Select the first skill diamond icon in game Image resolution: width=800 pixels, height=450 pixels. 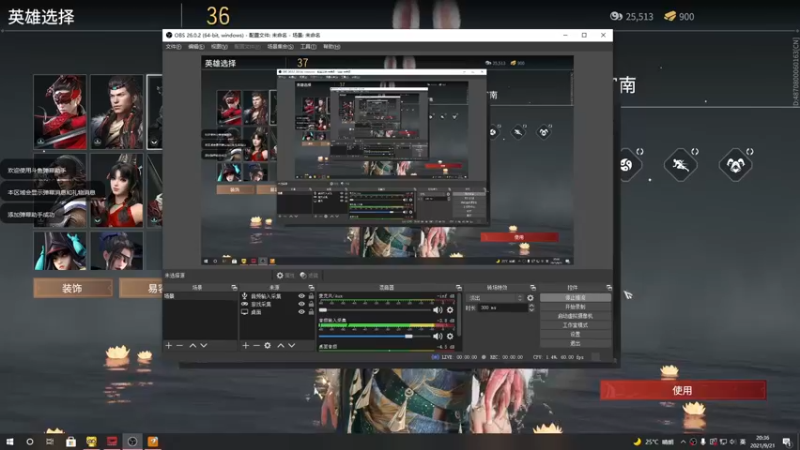[628, 164]
